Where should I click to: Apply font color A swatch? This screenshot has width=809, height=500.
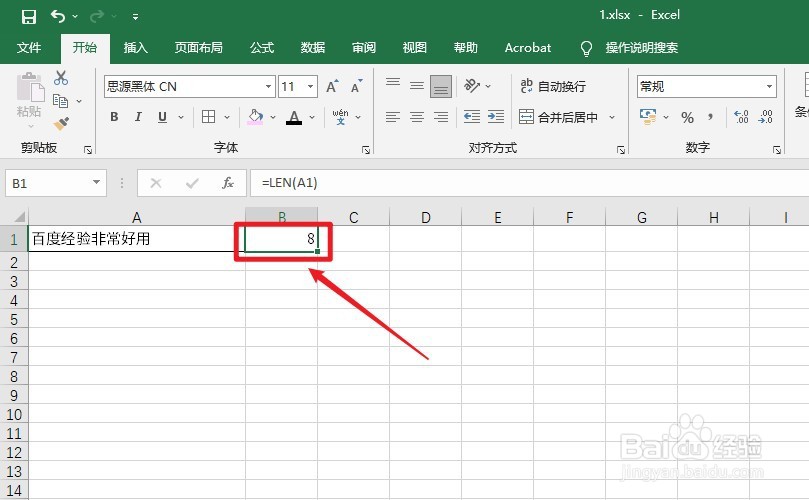tap(294, 117)
